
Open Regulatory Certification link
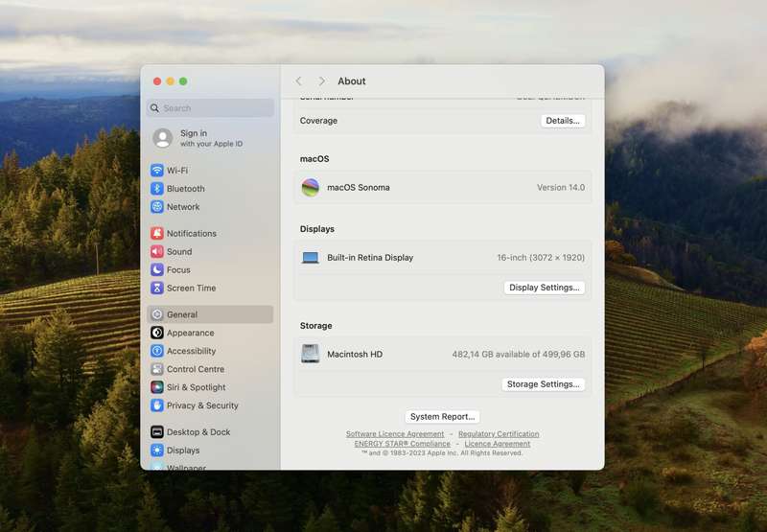coord(499,433)
